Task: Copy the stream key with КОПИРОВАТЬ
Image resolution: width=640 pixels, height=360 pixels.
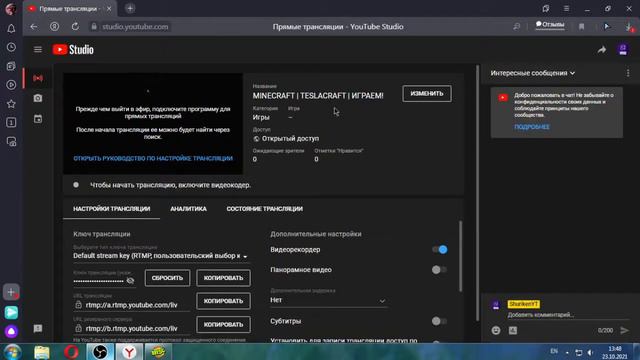Action: 223,278
